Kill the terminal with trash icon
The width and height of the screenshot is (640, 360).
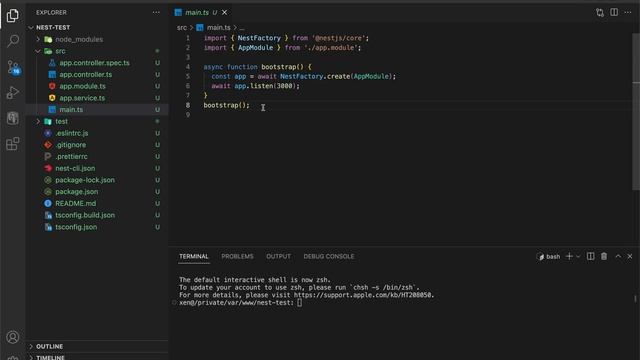604,256
